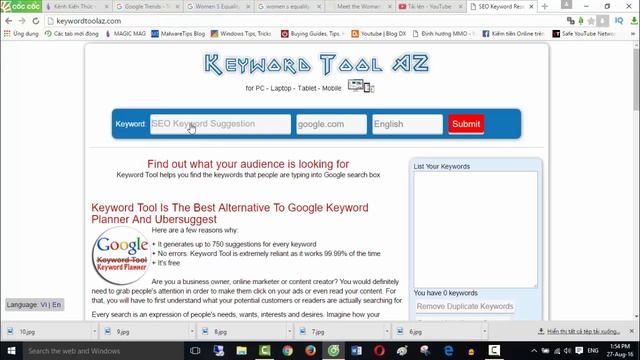
Task: Click the Remove Duplicate Keywords button
Action: (465, 306)
